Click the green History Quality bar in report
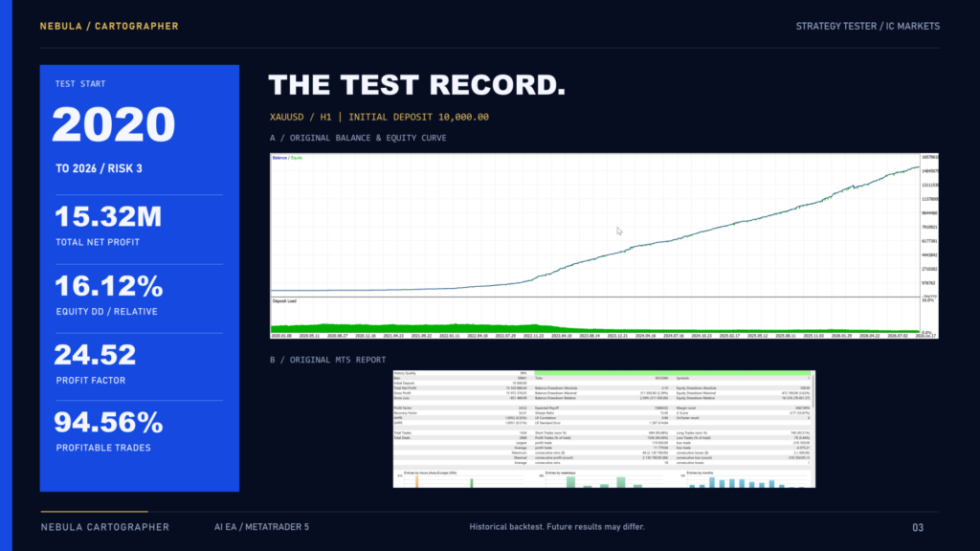Screen dimensions: 980x551 [x=673, y=373]
